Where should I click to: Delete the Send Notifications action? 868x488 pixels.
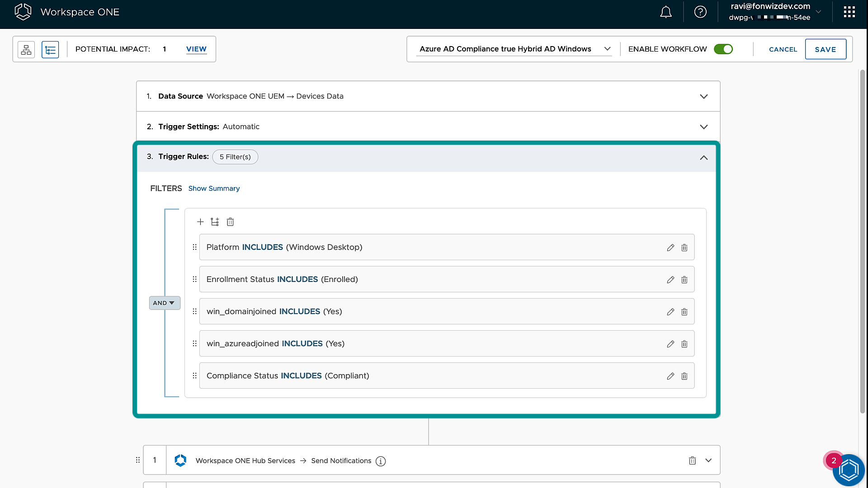(x=692, y=460)
